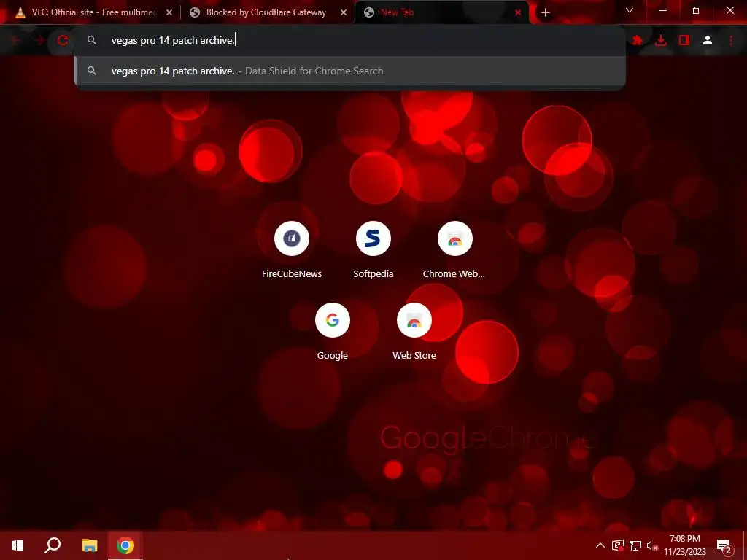Click the search magnifier in the address bar
The width and height of the screenshot is (747, 560).
[92, 41]
